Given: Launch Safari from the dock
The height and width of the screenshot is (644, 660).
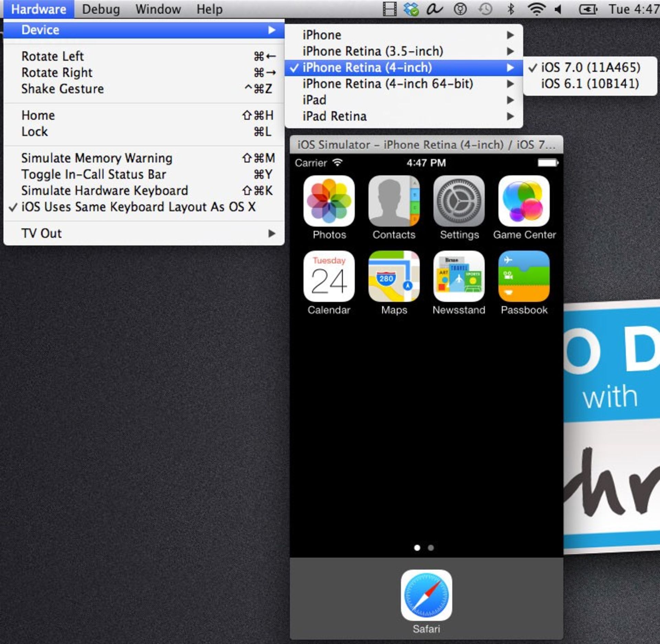Looking at the screenshot, I should (x=426, y=595).
